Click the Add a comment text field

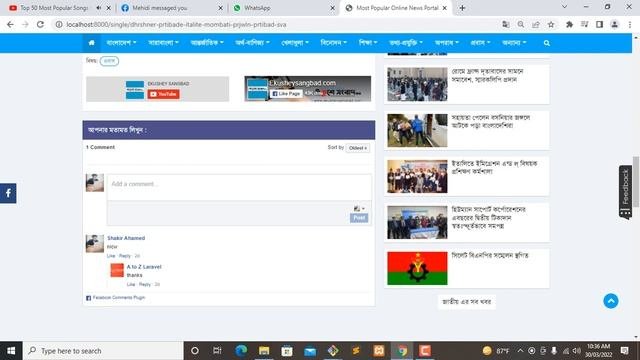coord(239,187)
